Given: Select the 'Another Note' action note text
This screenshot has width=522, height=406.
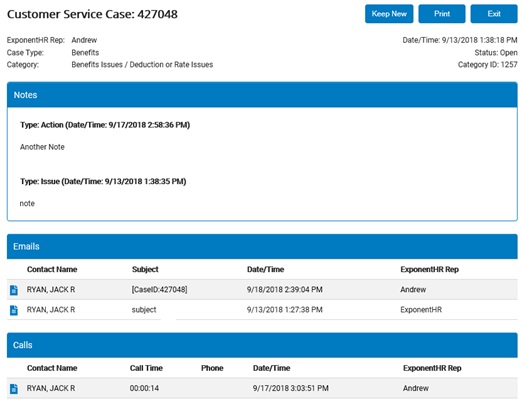Looking at the screenshot, I should pos(42,147).
